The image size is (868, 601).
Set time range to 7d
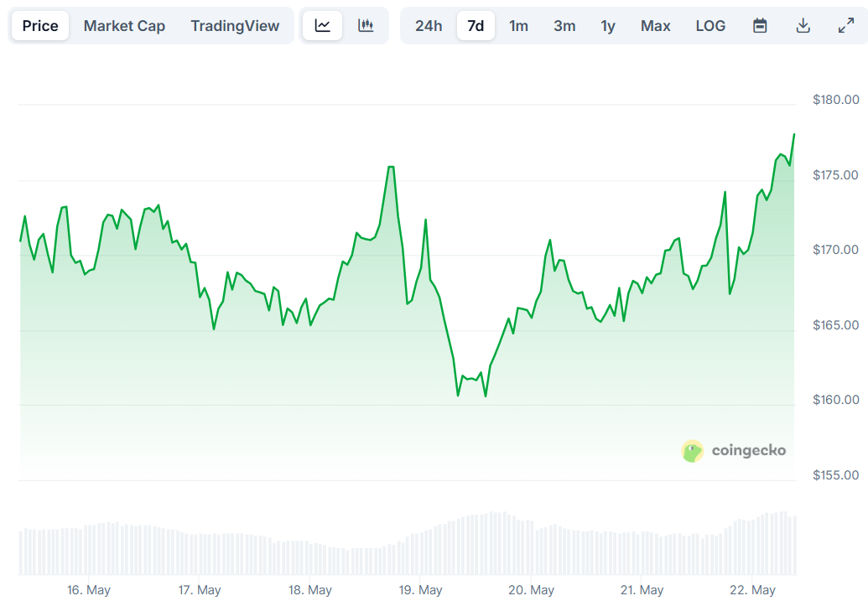pyautogui.click(x=476, y=25)
